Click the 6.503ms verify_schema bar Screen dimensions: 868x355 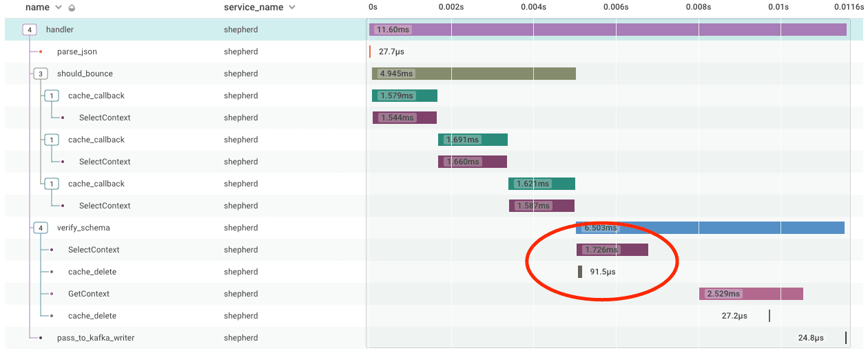[710, 228]
